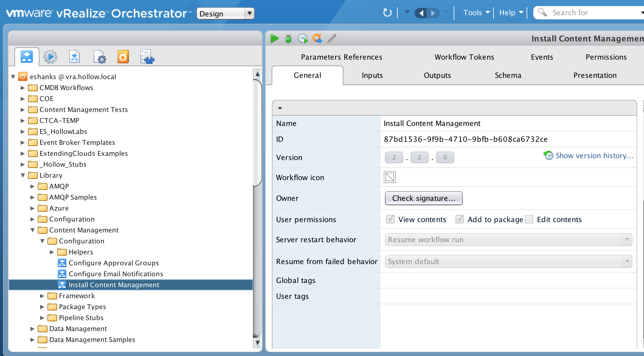Open the Workflows view tab icon
This screenshot has height=356, width=644.
click(27, 57)
